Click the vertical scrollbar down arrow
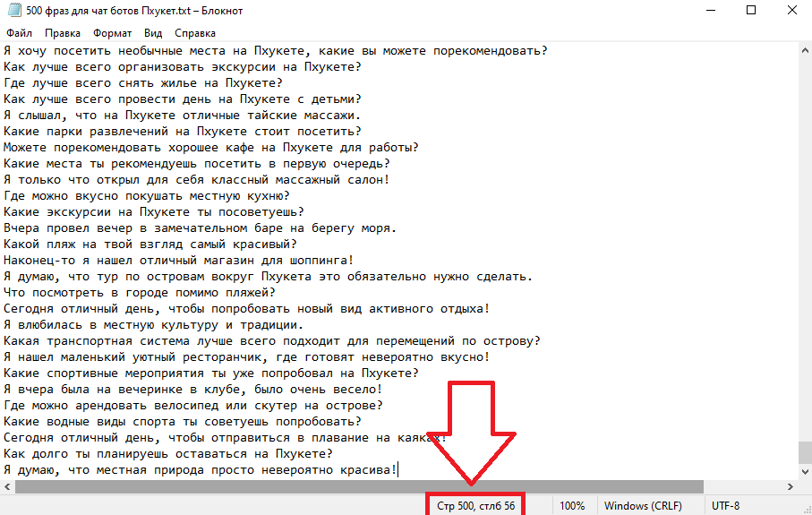 (805, 472)
